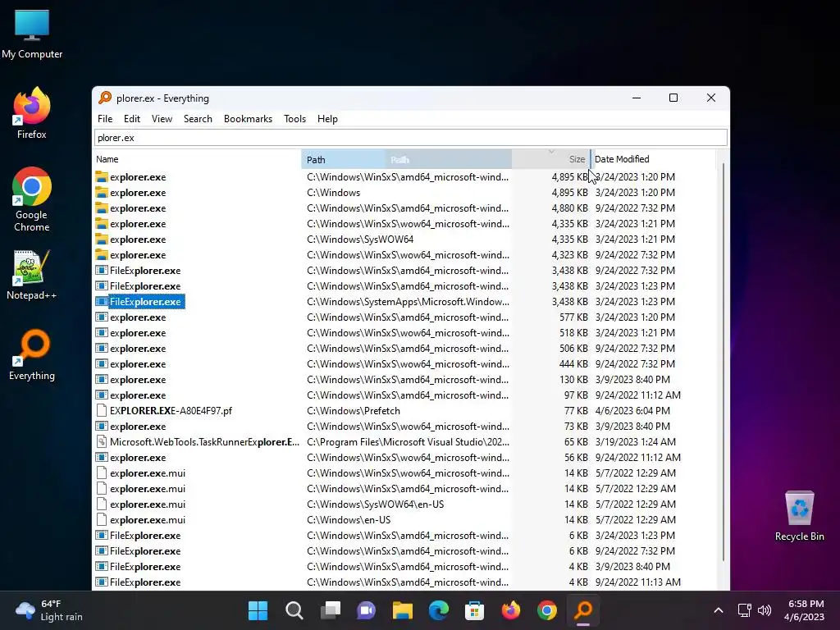Show hidden system tray icons
The height and width of the screenshot is (630, 840).
pyautogui.click(x=719, y=610)
